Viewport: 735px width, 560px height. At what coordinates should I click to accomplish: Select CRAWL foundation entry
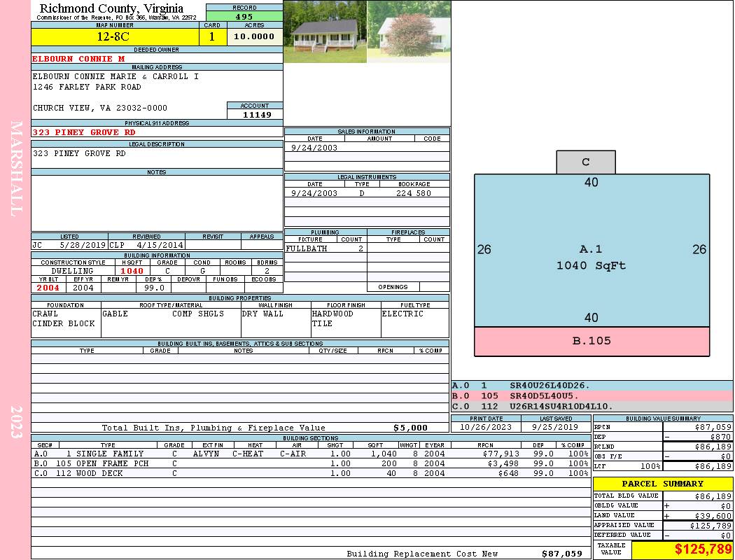45,314
